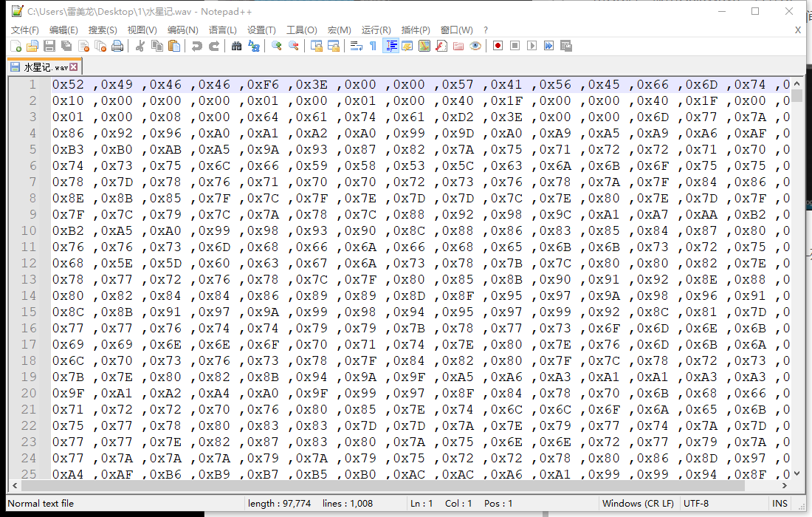812x517 pixels.
Task: Create a new file via toolbar icon
Action: click(x=16, y=46)
